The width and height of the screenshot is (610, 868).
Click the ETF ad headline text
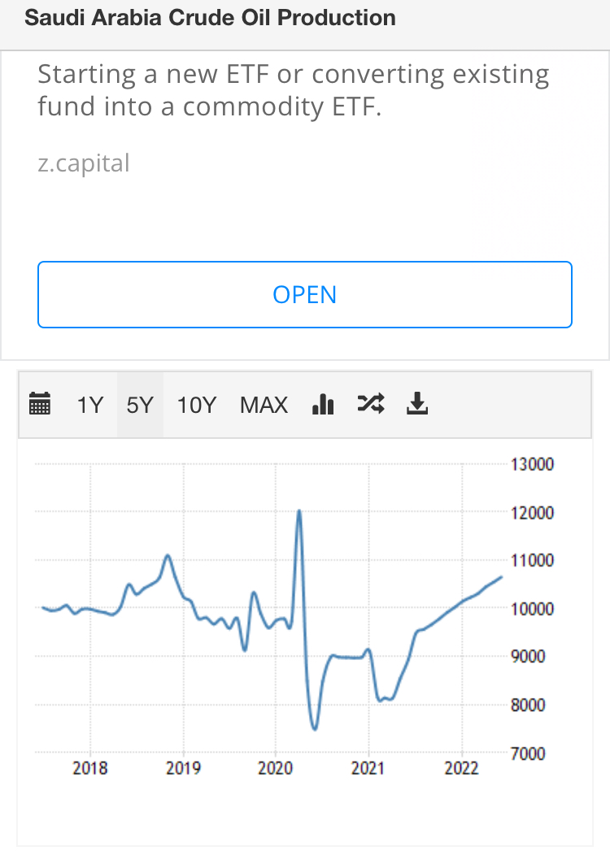pos(293,90)
